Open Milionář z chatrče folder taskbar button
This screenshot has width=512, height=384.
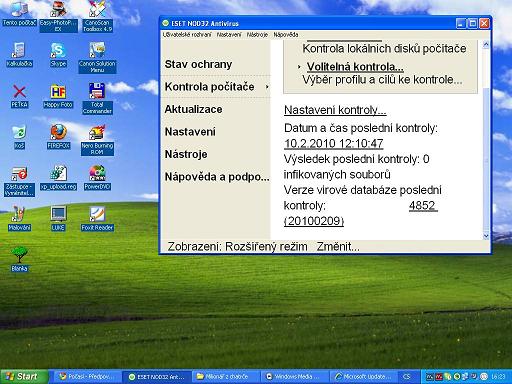click(226, 377)
